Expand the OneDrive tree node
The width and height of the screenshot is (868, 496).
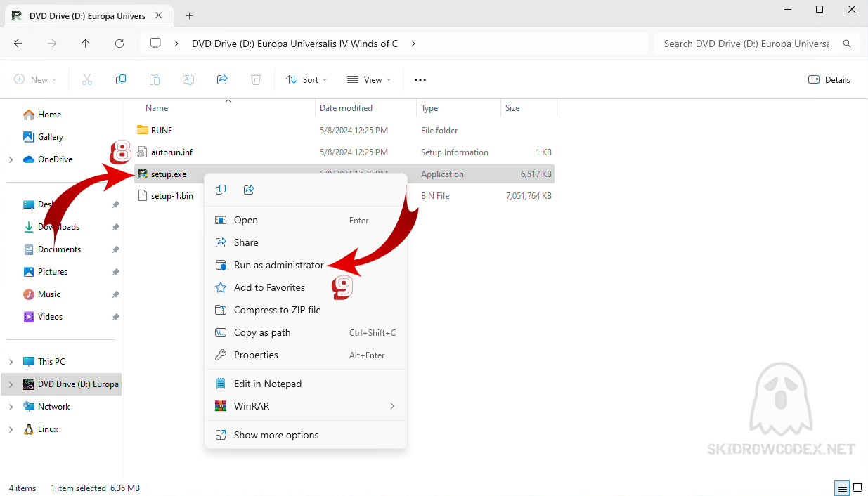pos(11,159)
